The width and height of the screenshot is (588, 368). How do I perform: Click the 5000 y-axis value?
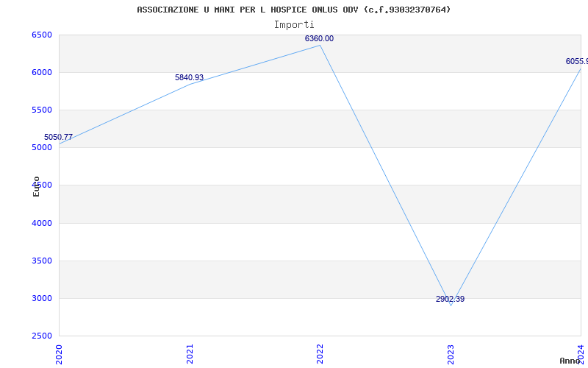click(41, 148)
